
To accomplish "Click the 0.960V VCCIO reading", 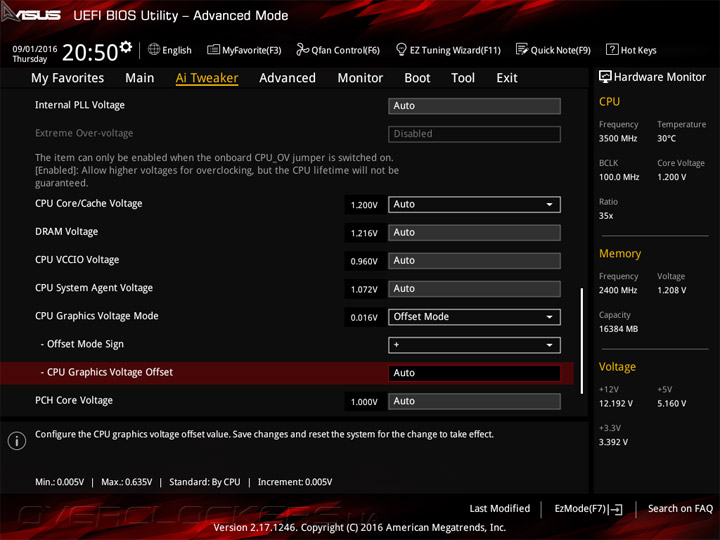I will [364, 261].
